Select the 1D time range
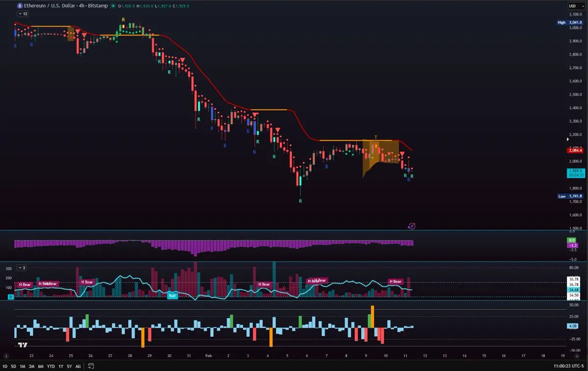The width and height of the screenshot is (588, 371). 6,366
